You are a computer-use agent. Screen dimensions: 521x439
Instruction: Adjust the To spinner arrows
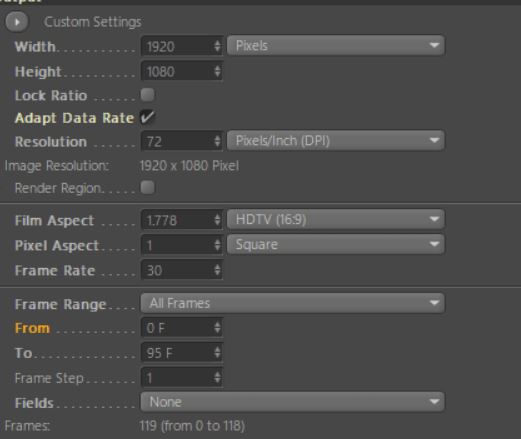[x=217, y=353]
